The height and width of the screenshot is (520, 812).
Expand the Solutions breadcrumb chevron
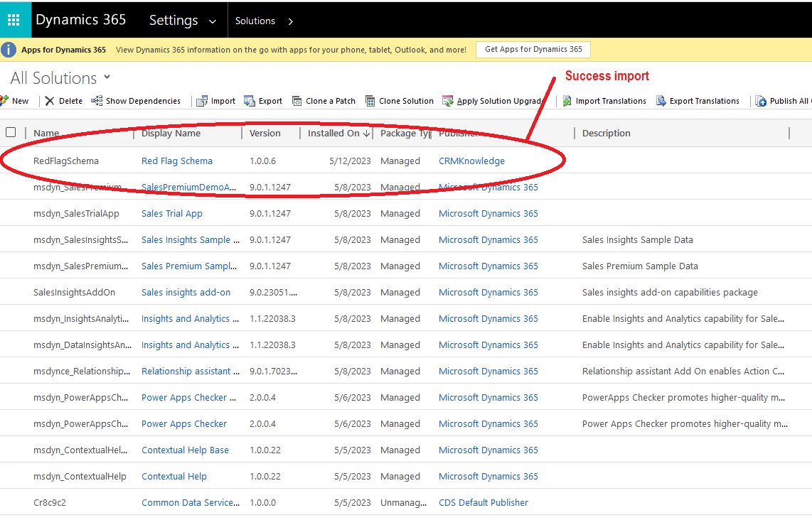tap(291, 21)
